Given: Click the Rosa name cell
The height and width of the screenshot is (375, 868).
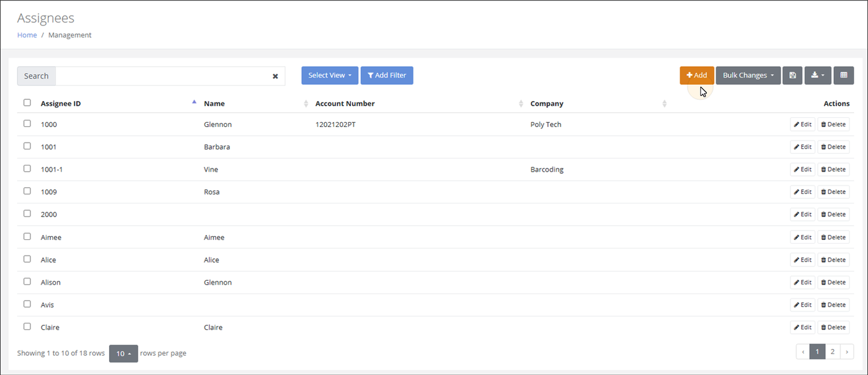Looking at the screenshot, I should [211, 192].
